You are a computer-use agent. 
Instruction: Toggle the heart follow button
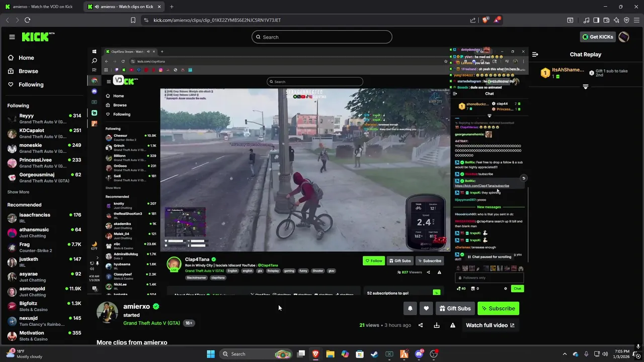click(x=426, y=308)
